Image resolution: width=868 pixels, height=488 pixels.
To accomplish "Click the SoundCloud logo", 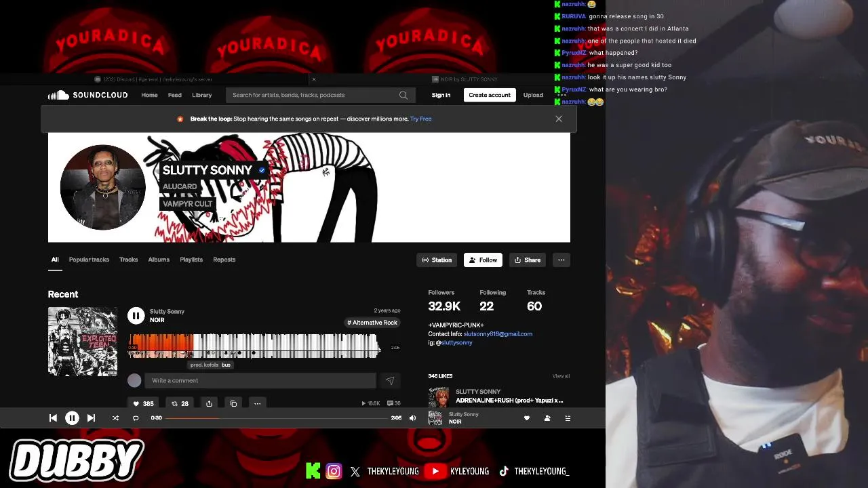I will (87, 95).
